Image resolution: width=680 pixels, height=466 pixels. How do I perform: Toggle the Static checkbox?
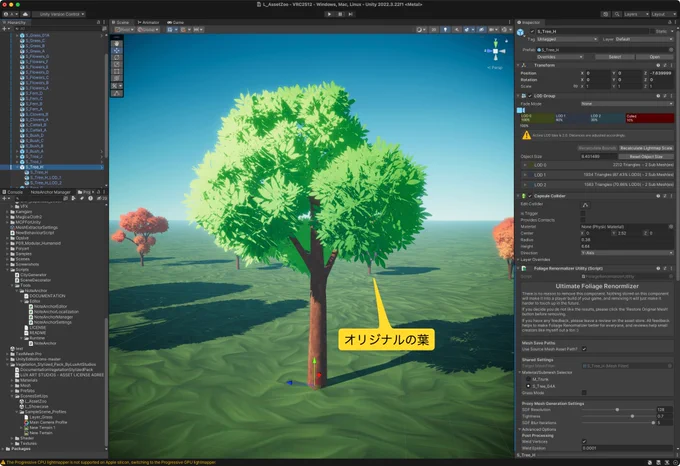652,31
